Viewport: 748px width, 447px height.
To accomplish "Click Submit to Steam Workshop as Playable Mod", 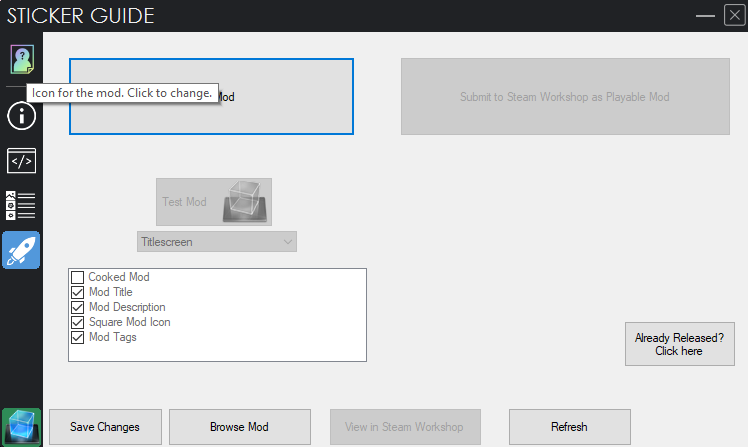I will coord(565,97).
